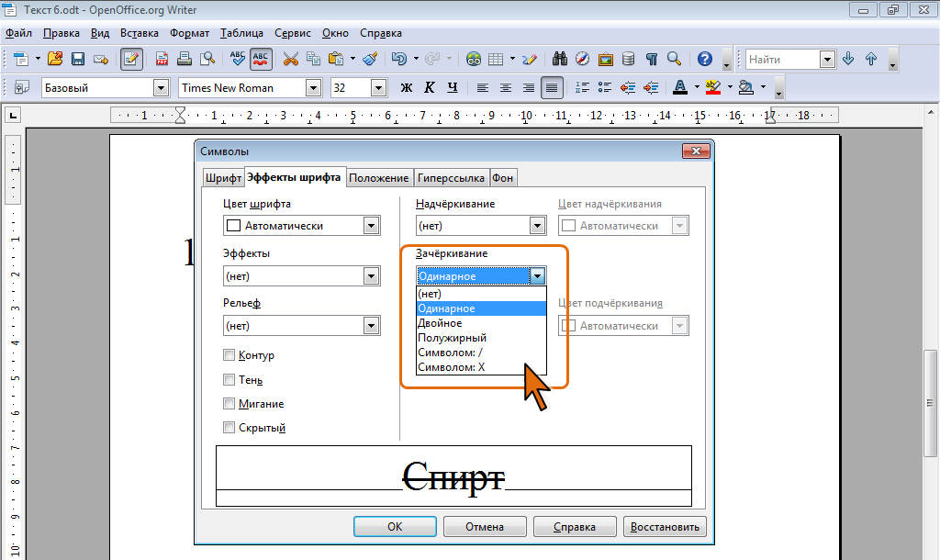This screenshot has width=940, height=560.
Task: Open the Navigator compass icon
Action: pos(583,59)
